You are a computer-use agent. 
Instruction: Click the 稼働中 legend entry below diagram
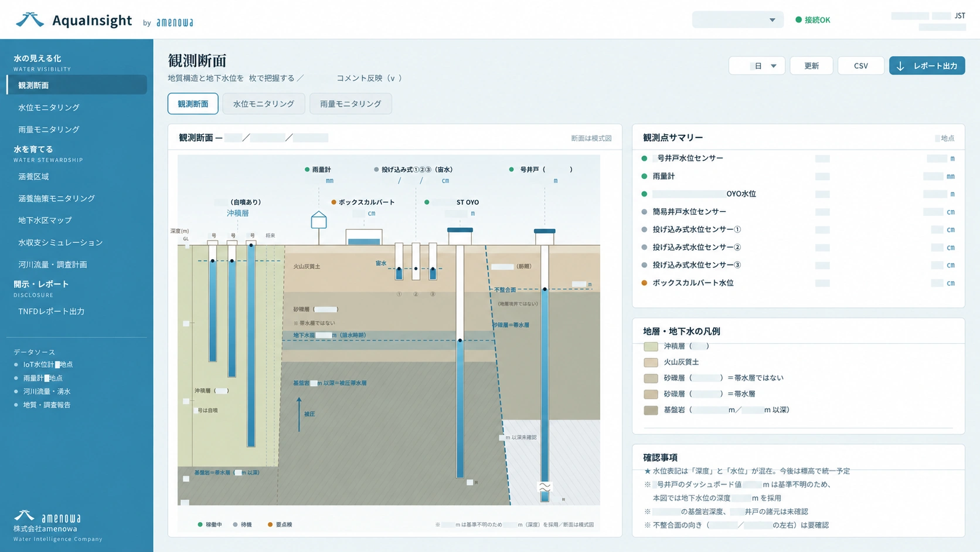coord(210,524)
